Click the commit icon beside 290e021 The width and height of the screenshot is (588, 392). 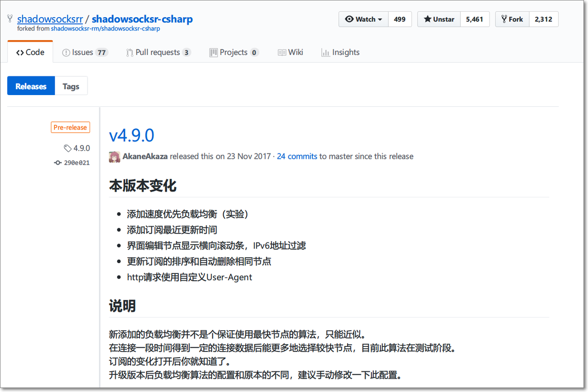[x=58, y=163]
